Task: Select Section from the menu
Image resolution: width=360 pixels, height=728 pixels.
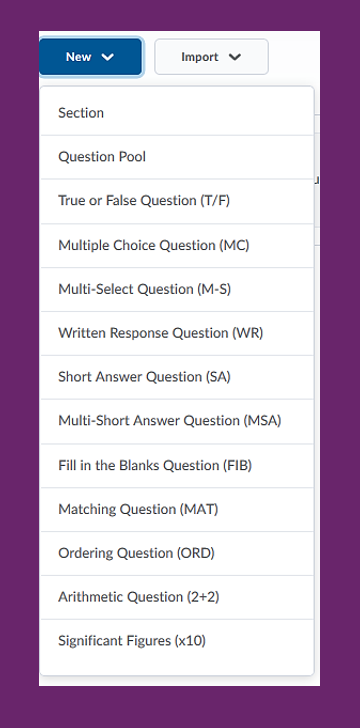Action: point(177,113)
